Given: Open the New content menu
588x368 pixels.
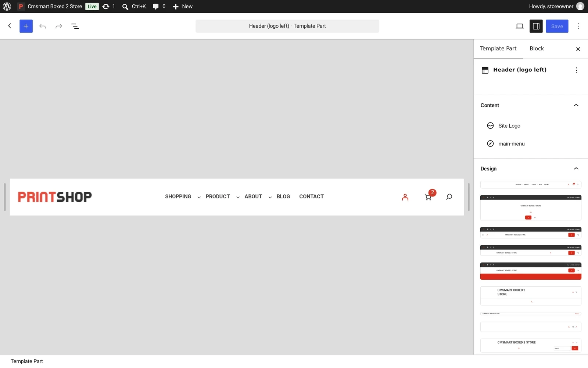Looking at the screenshot, I should (183, 6).
